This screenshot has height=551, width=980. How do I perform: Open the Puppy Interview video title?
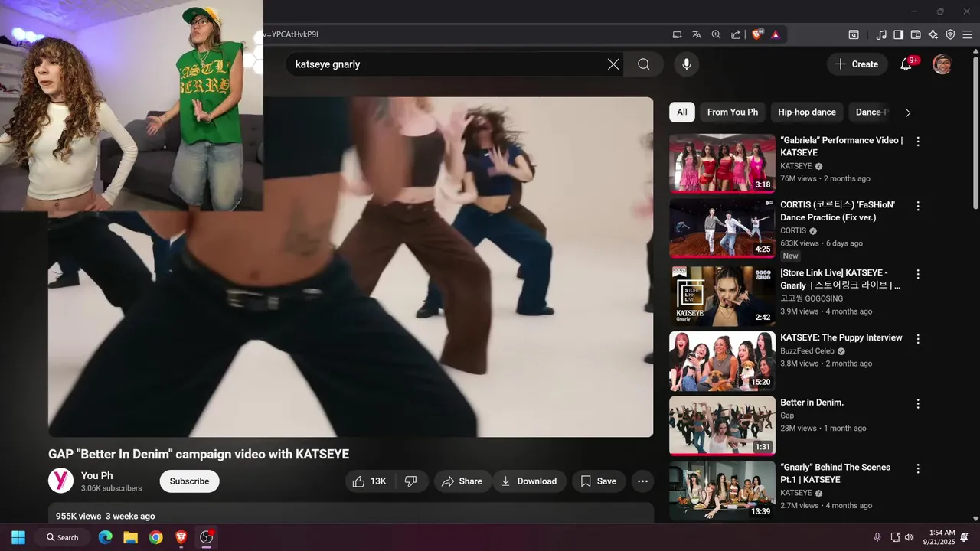[x=841, y=338]
